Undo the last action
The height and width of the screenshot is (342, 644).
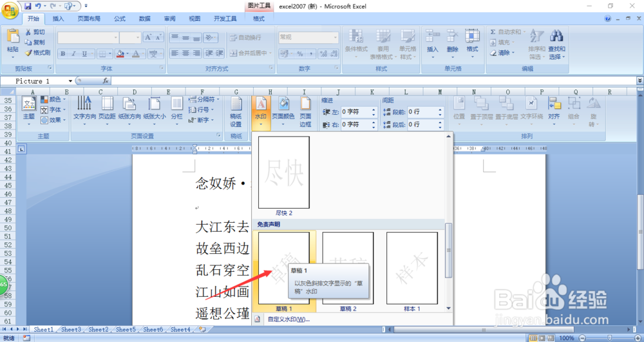38,6
